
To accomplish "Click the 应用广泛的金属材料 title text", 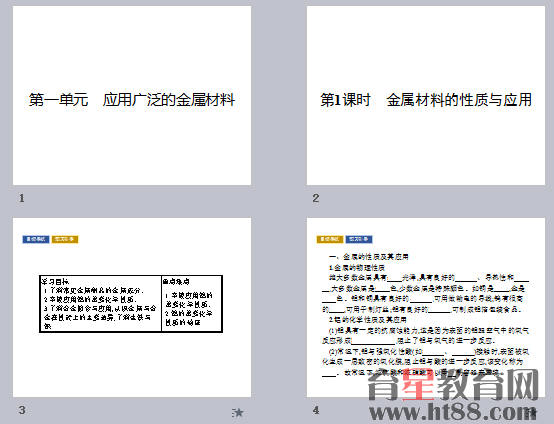I will [169, 100].
